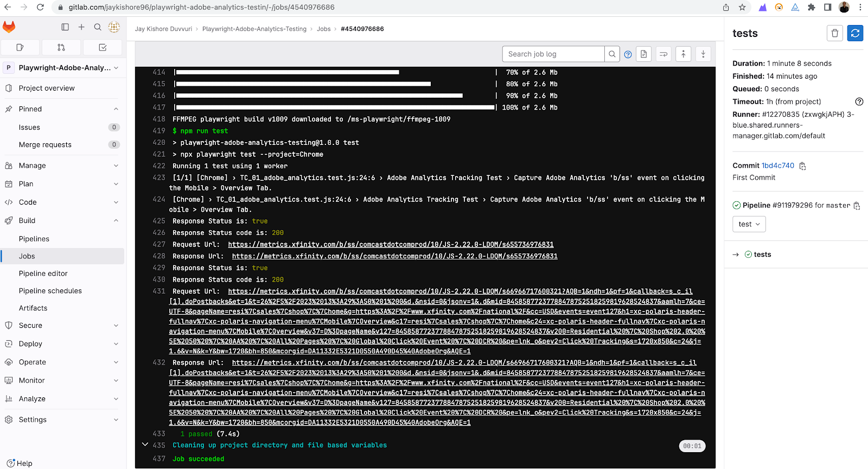Screen dimensions: 868x469
Task: Open the tests job link in right panel
Action: tap(762, 255)
